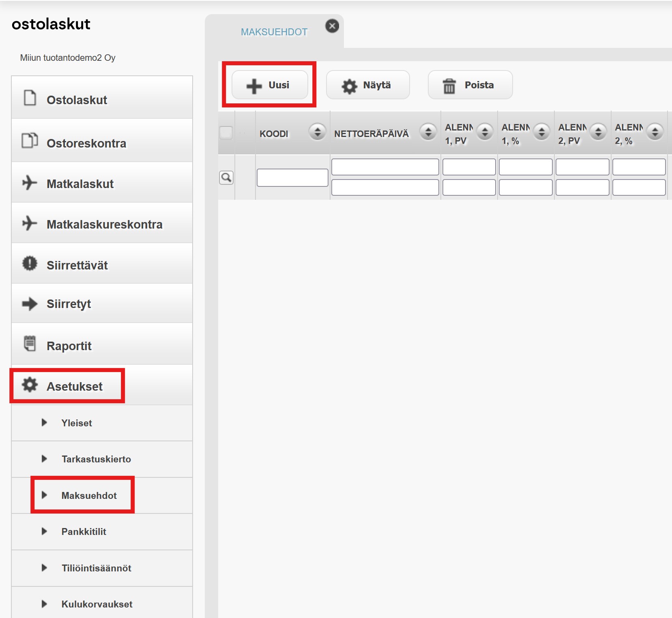Sort by ALENN 1, PV column arrows
The image size is (672, 618).
(x=485, y=131)
